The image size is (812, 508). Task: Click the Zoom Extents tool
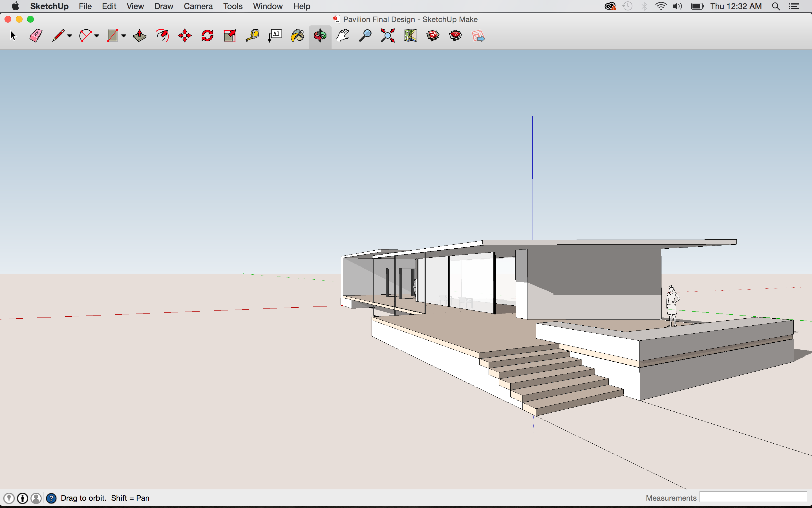(388, 35)
